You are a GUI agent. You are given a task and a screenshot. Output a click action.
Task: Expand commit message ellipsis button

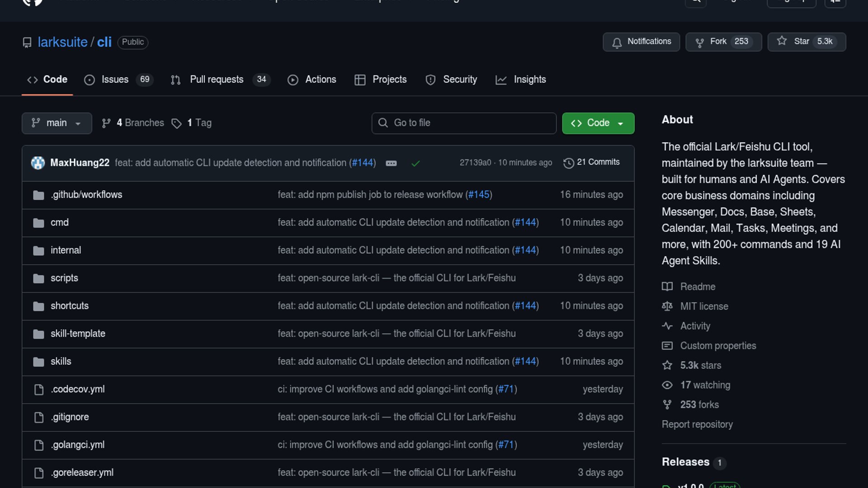coord(391,164)
